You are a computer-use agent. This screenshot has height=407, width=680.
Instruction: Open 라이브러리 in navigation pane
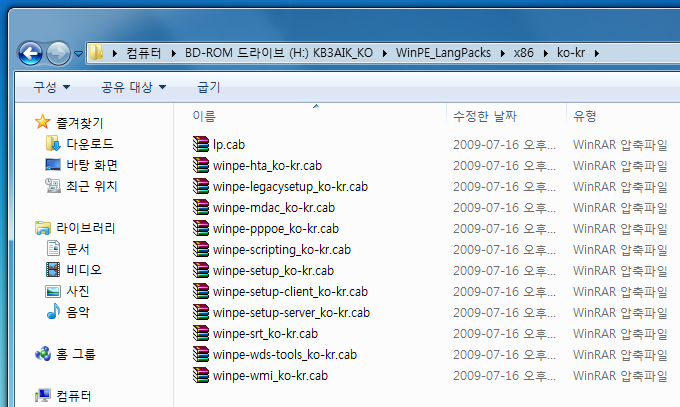click(x=86, y=228)
